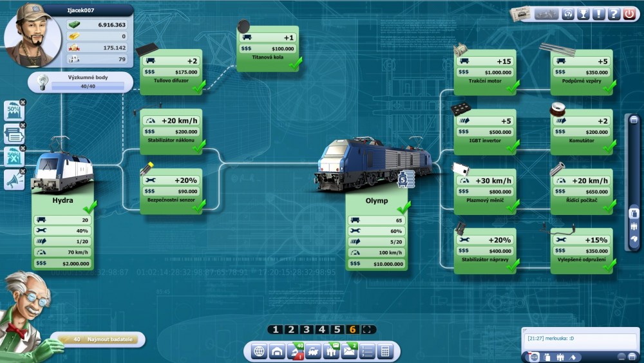Expand the chat window
Image resolution: width=644 pixels, height=363 pixels.
(633, 357)
